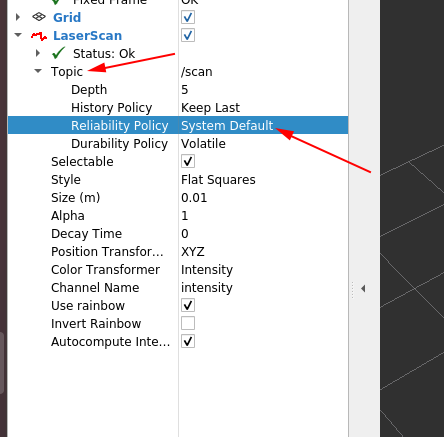The image size is (444, 437).
Task: Change the Style Flat Squares value
Action: click(x=218, y=180)
